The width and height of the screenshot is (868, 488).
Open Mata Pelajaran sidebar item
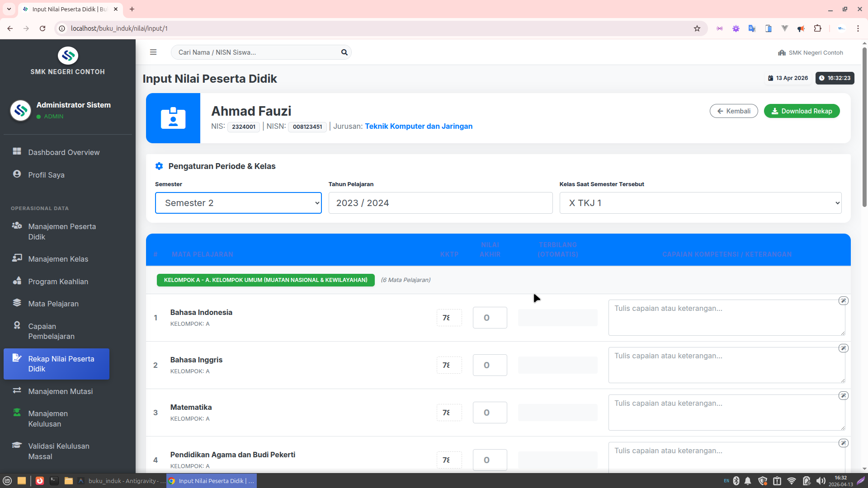coord(53,304)
